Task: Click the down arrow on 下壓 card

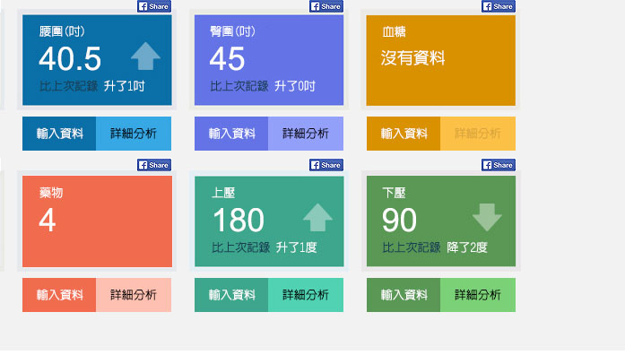Action: (x=487, y=217)
